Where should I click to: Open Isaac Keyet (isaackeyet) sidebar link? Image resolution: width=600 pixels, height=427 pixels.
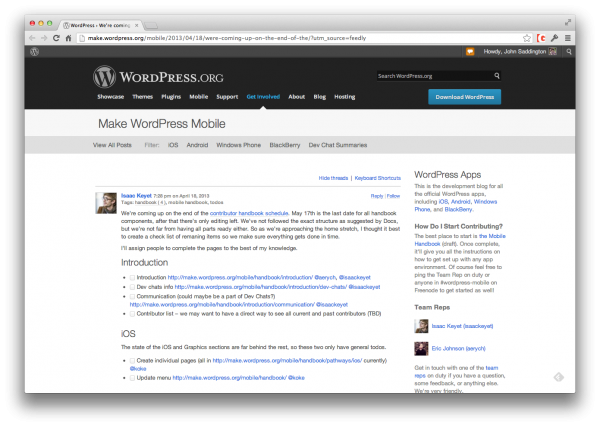click(462, 326)
